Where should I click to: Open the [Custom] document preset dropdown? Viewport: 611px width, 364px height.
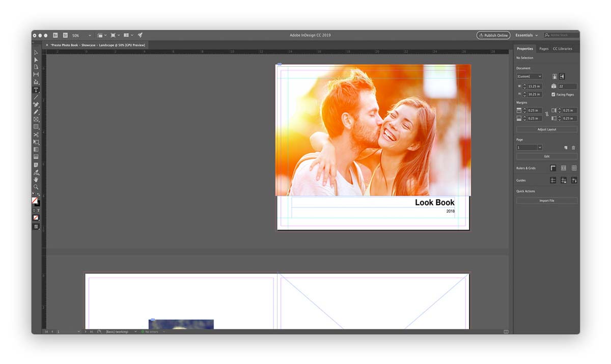pos(530,76)
